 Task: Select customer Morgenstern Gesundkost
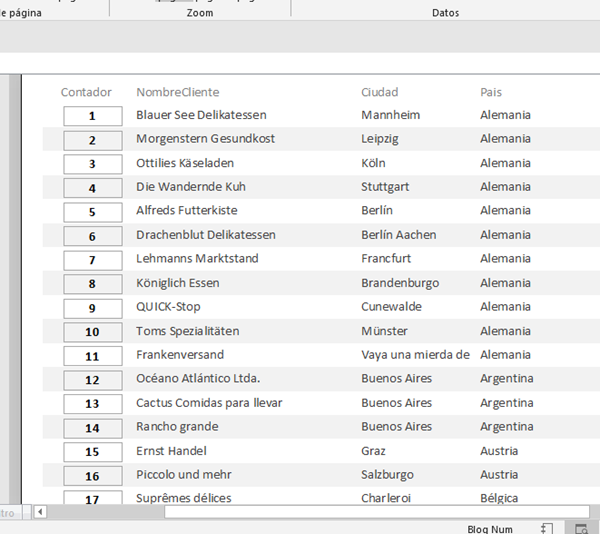pos(205,139)
